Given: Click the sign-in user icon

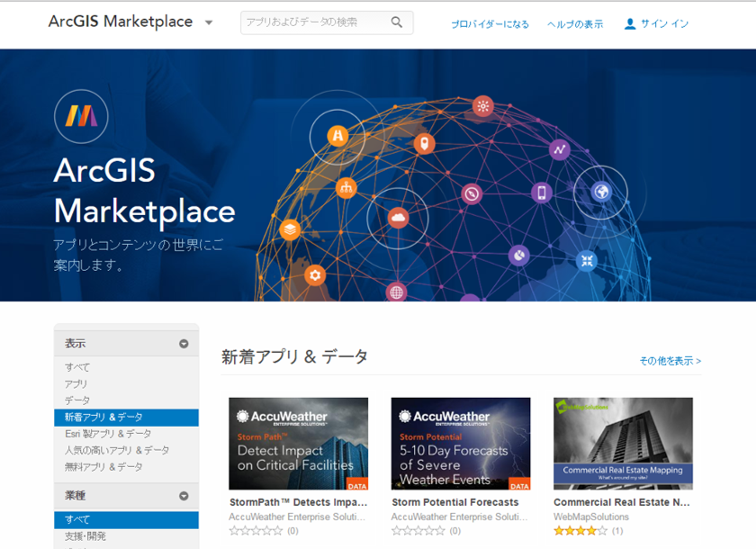Looking at the screenshot, I should pyautogui.click(x=630, y=23).
